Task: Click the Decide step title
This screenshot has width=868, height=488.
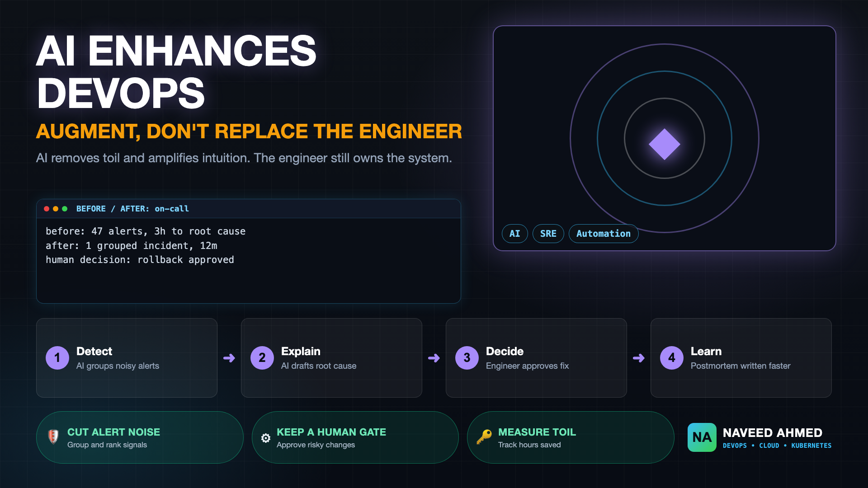Action: [x=505, y=351]
